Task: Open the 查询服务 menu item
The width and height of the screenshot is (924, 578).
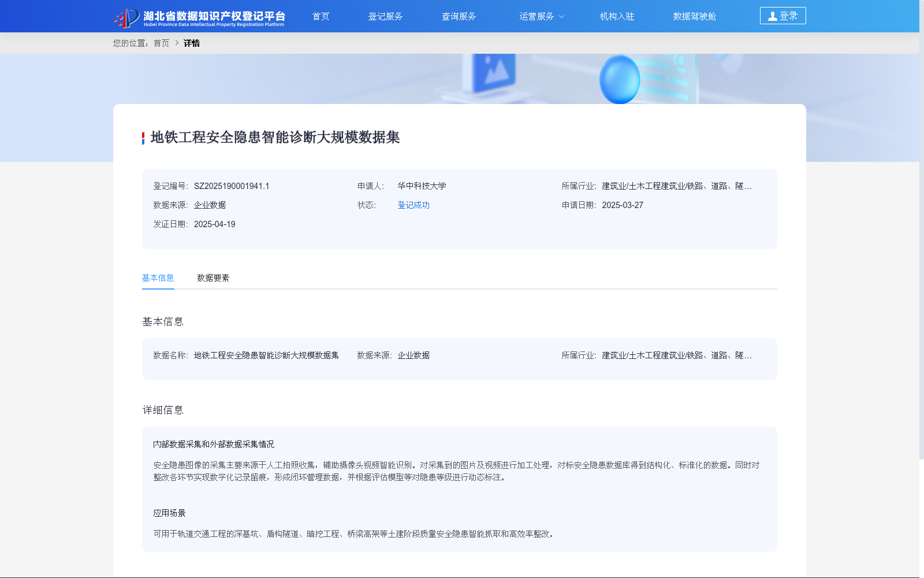Action: (459, 16)
